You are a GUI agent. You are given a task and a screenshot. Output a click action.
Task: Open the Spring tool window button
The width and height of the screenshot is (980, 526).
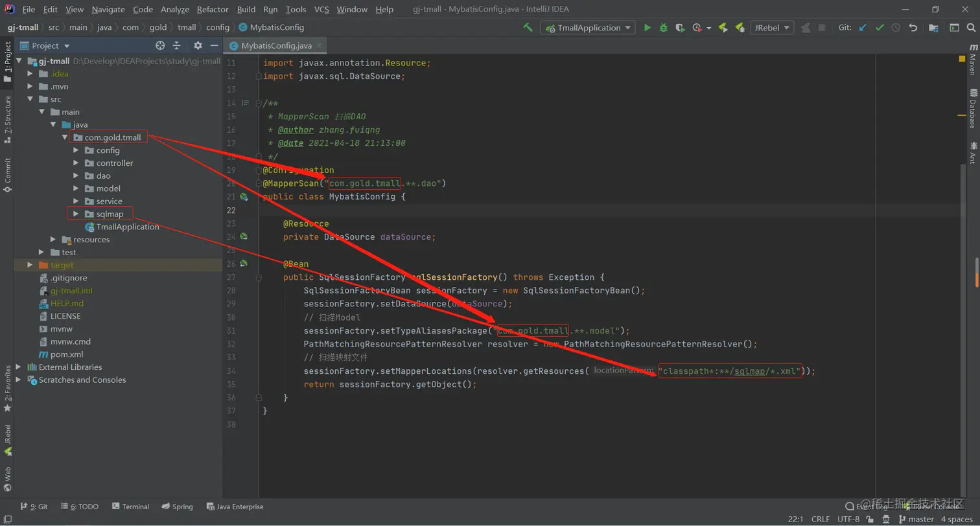(x=178, y=507)
